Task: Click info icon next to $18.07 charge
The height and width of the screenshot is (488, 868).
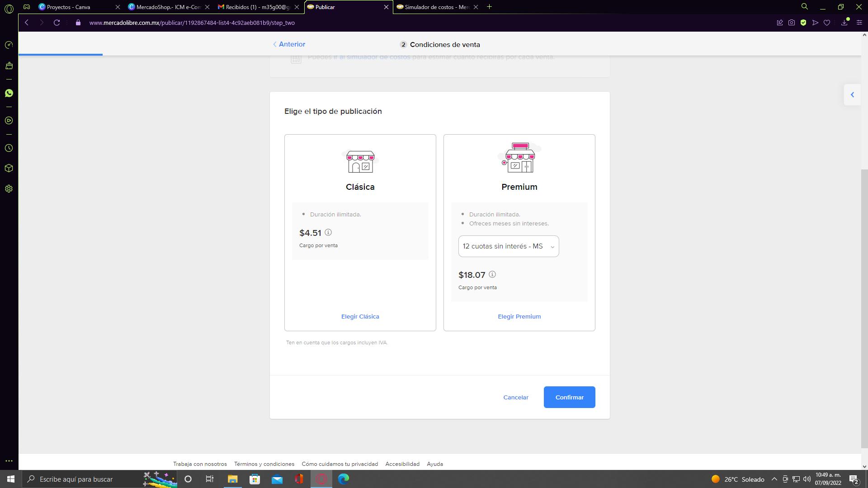Action: 492,274
